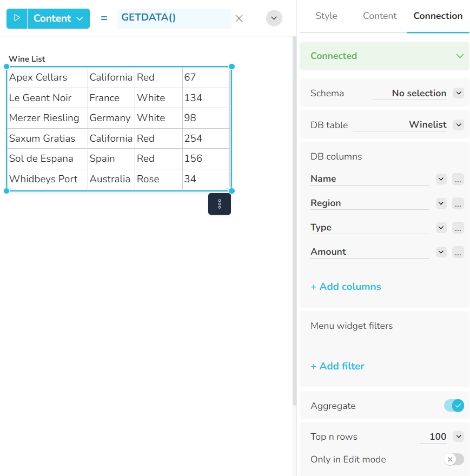Click the Add columns link

346,287
